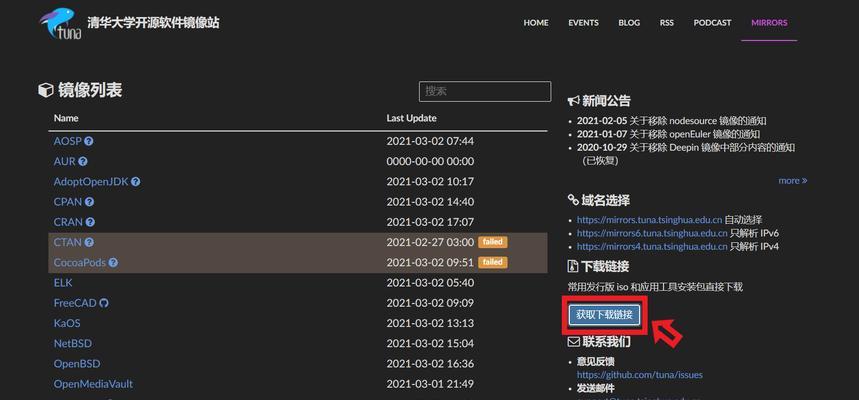Open the AOSP mirror link
Image resolution: width=859 pixels, height=400 pixels.
[x=67, y=141]
